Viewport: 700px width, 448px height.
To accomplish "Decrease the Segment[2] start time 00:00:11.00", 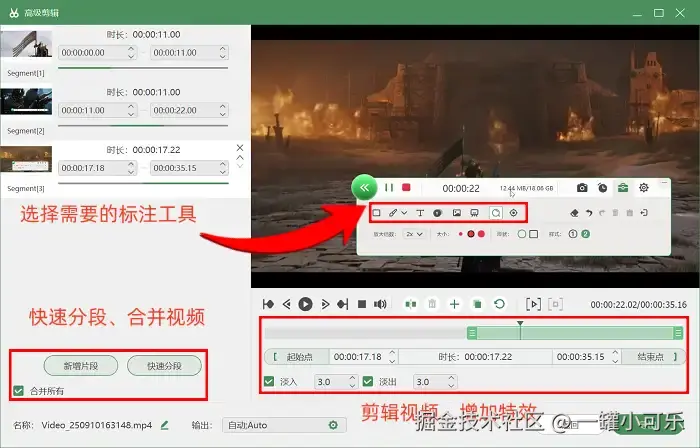I will (x=130, y=114).
